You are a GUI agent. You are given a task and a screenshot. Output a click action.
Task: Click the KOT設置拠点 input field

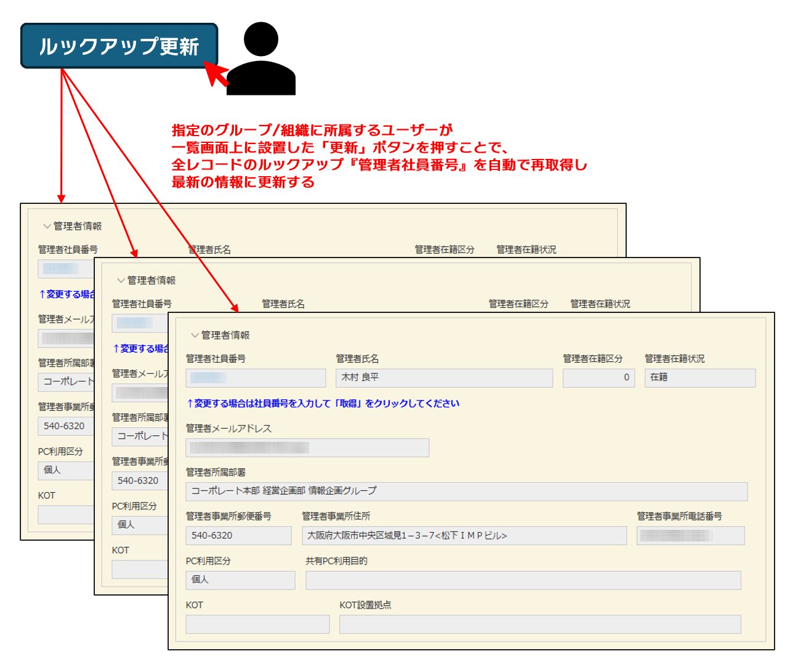tap(539, 624)
